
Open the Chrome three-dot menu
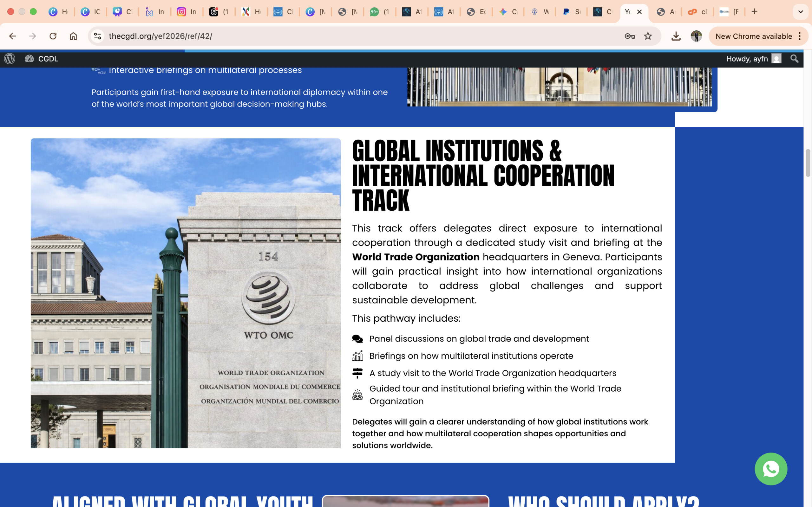pos(800,36)
